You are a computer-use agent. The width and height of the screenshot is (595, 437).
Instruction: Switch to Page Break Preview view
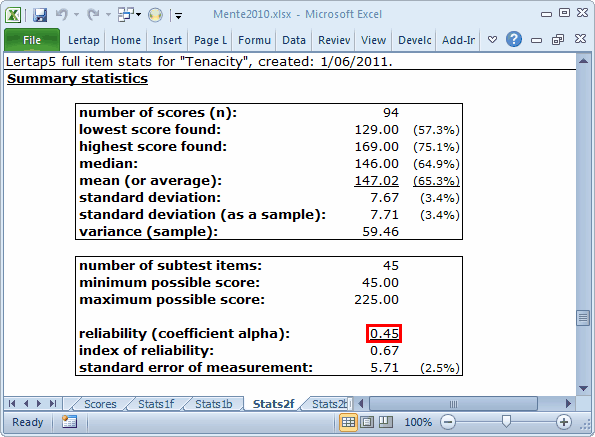(386, 422)
